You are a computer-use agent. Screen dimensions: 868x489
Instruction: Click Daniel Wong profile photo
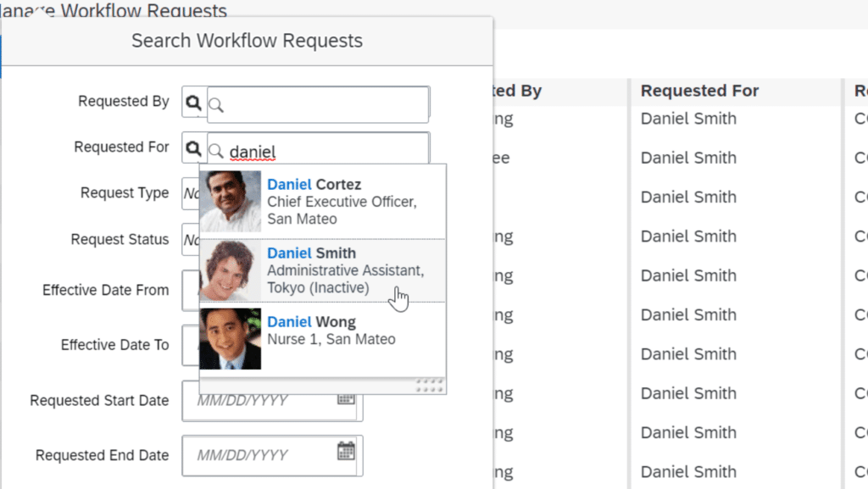(x=231, y=338)
